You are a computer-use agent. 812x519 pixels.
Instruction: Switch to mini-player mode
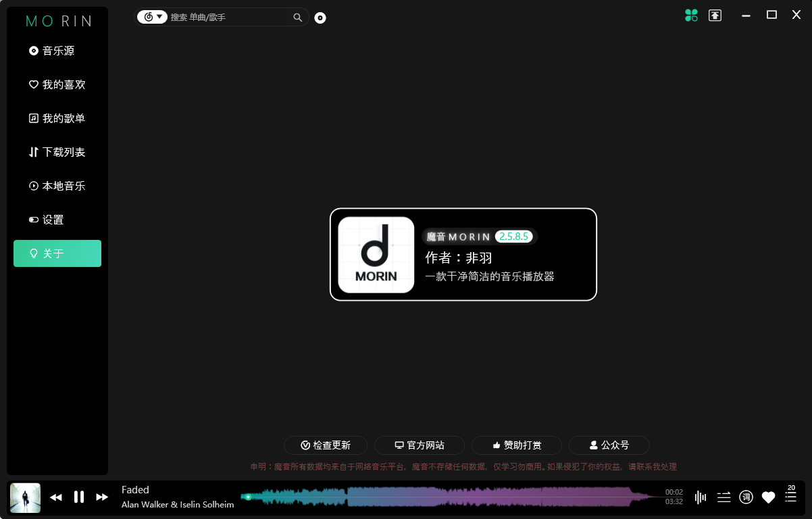(x=715, y=15)
